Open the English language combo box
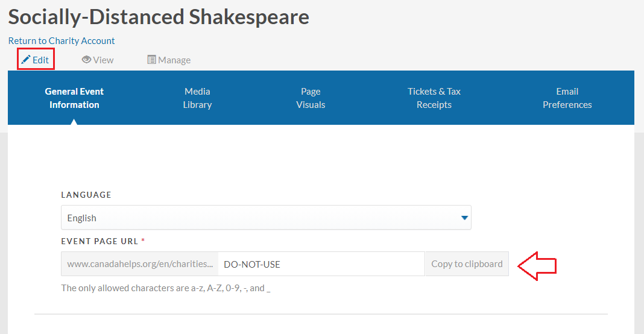 tap(266, 218)
